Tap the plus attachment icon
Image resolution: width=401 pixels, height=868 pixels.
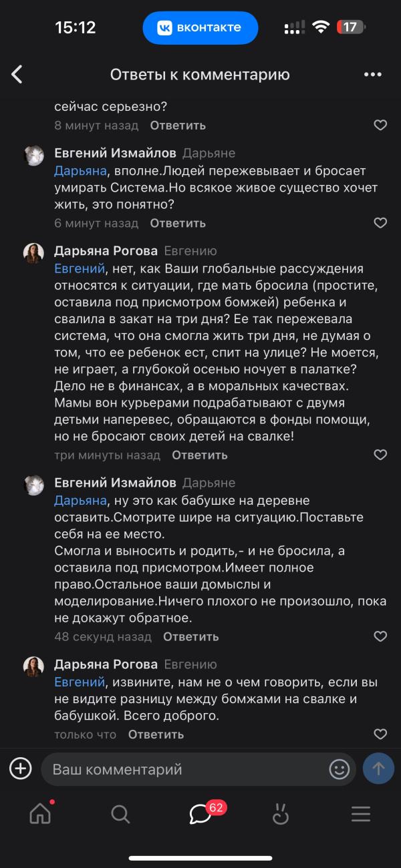pyautogui.click(x=21, y=769)
